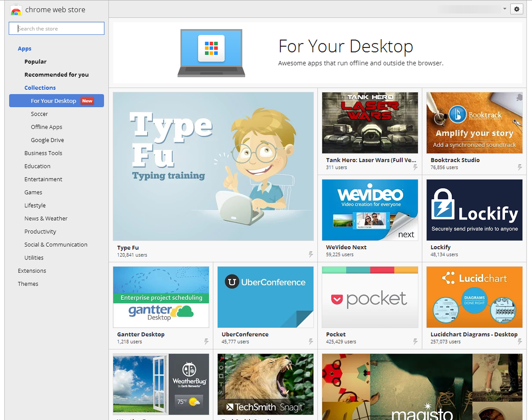
Task: Expand the account dropdown arrow
Action: tap(505, 9)
